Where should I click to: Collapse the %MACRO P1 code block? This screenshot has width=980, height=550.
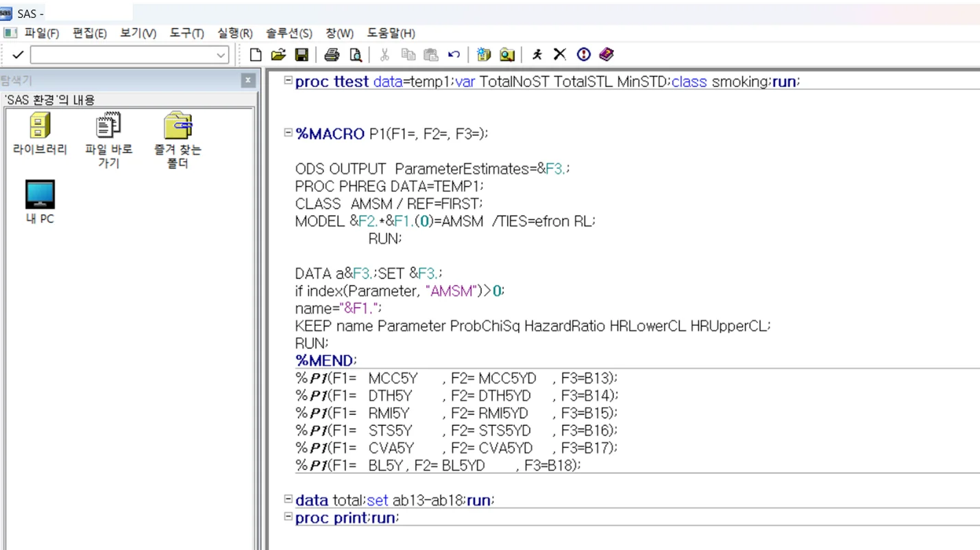click(288, 133)
